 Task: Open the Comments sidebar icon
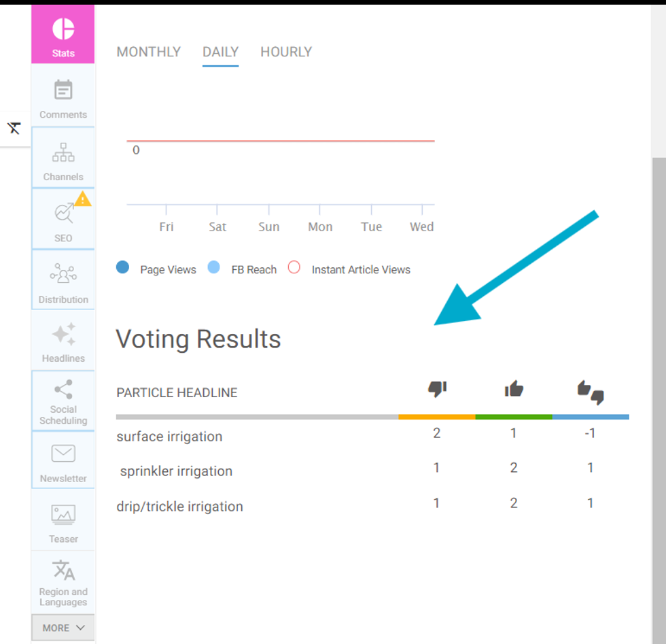click(x=63, y=90)
